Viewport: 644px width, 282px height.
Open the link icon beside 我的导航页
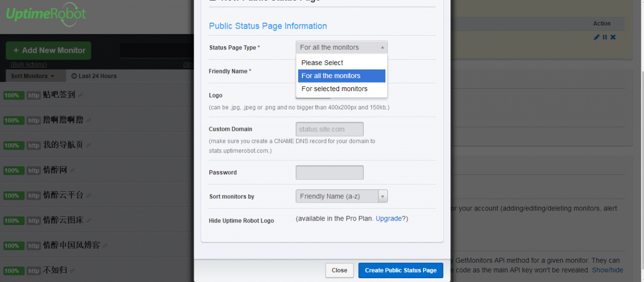[x=89, y=146]
